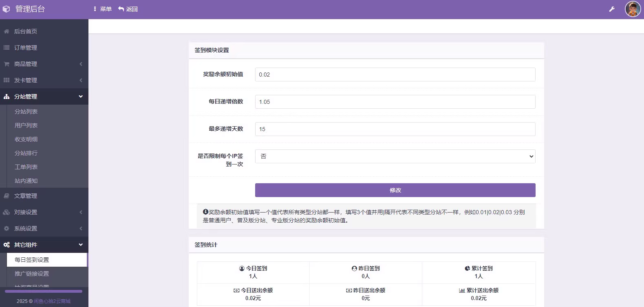The image size is (644, 307).
Task: Expand the 商品管理 chevron arrow
Action: (81, 64)
